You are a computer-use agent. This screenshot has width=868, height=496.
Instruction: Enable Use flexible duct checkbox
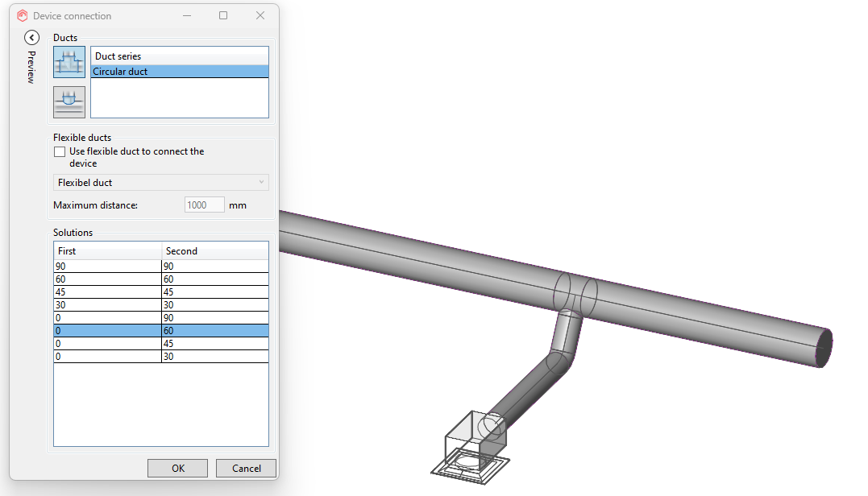(59, 151)
